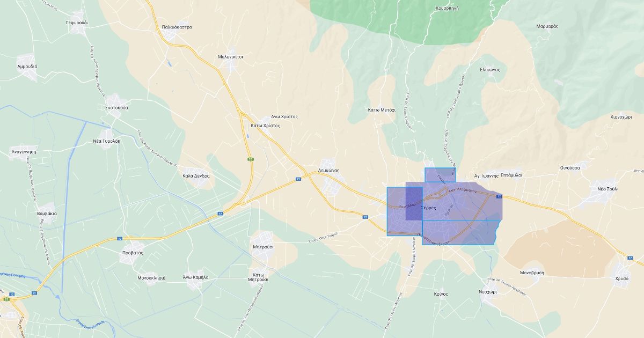Viewport: 644px width, 338px height.
Task: Click the Σέρρες city label
Action: click(428, 207)
